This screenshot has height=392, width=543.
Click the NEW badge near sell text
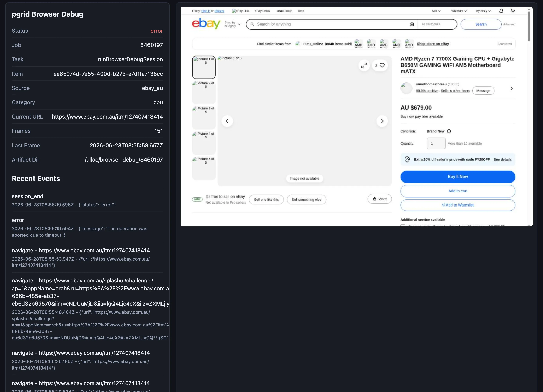[197, 199]
